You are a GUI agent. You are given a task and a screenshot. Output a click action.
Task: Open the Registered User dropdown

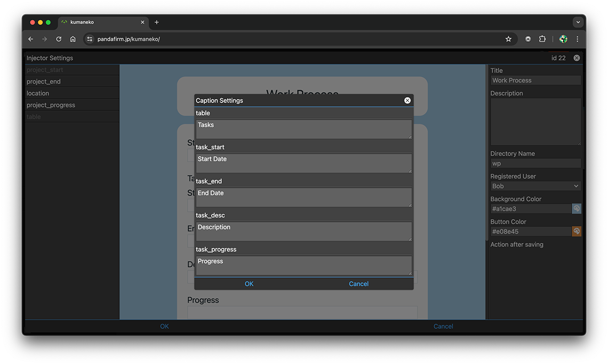[535, 186]
